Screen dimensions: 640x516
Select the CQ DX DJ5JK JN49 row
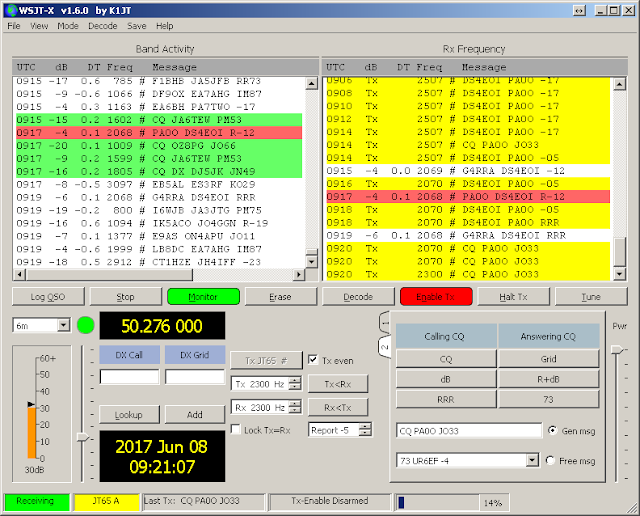pos(159,171)
